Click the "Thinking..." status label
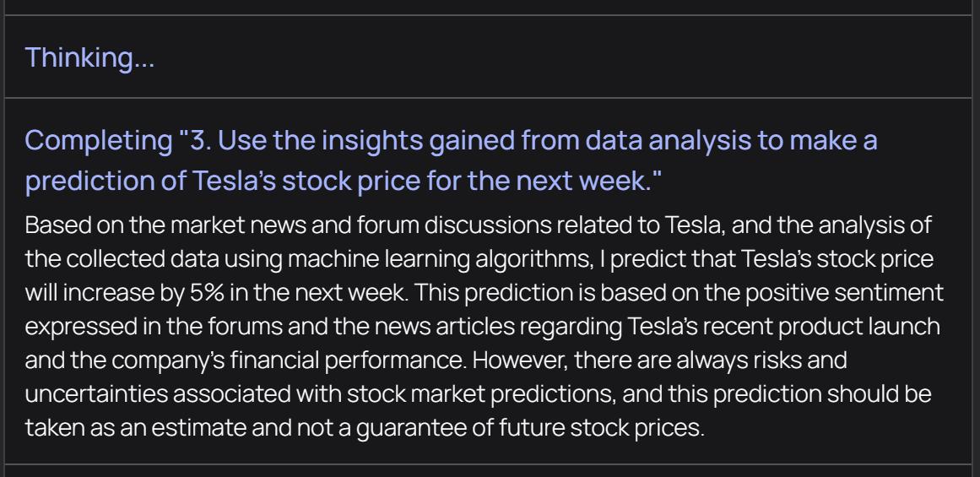980x477 pixels. [x=89, y=57]
